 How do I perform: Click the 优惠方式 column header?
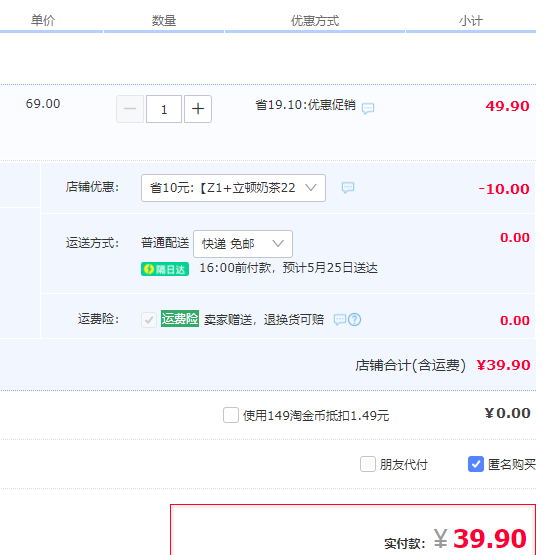[315, 21]
